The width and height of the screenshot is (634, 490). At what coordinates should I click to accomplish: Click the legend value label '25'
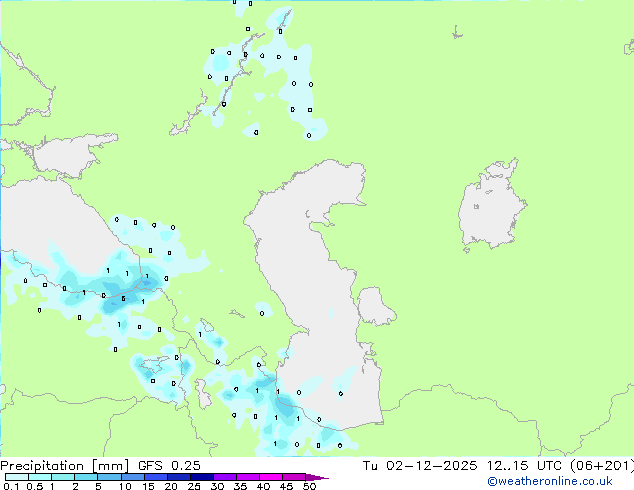(x=194, y=486)
